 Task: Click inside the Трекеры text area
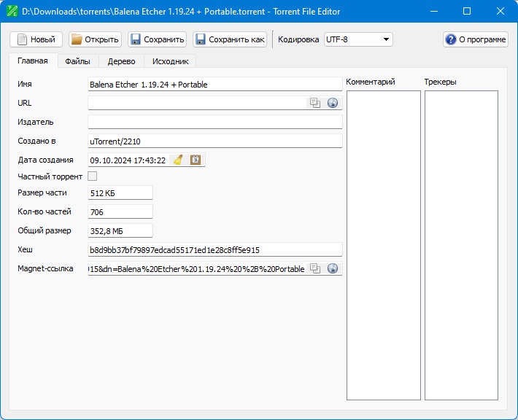point(461,245)
